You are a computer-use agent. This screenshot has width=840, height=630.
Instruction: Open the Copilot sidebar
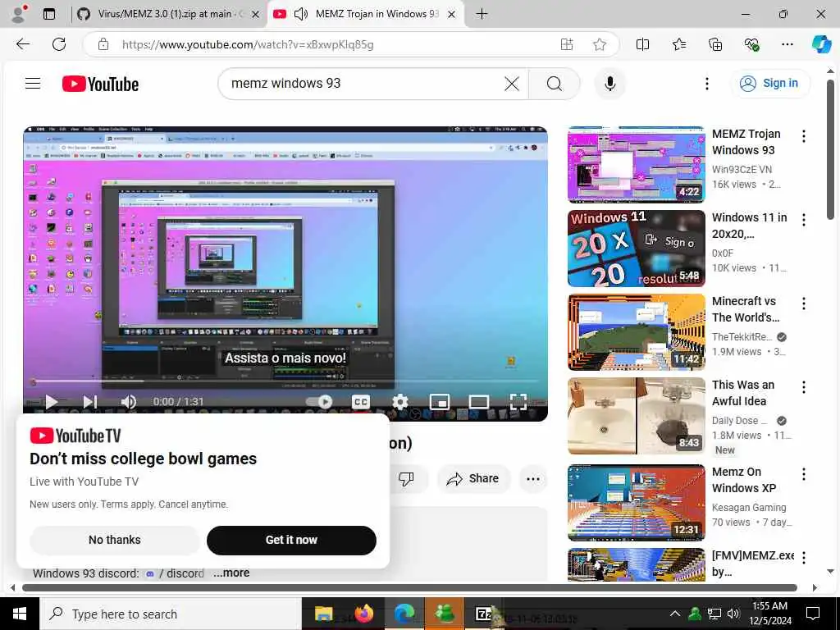(x=820, y=44)
